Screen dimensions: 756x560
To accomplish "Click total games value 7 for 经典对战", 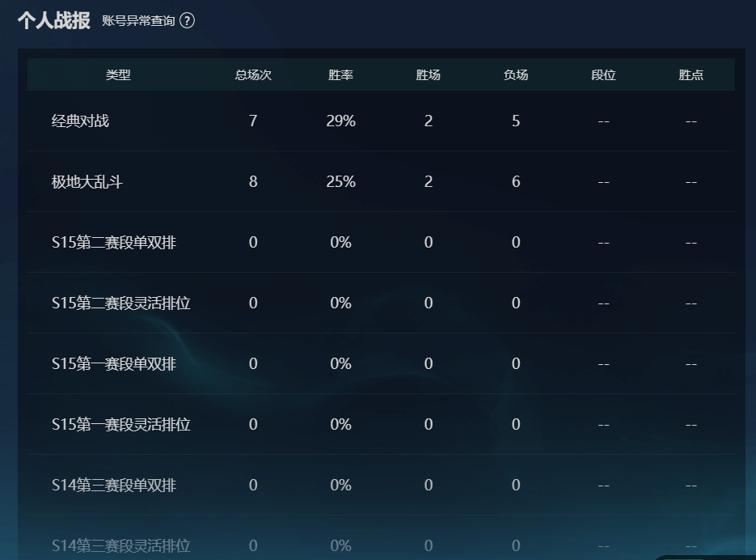I will (x=253, y=121).
